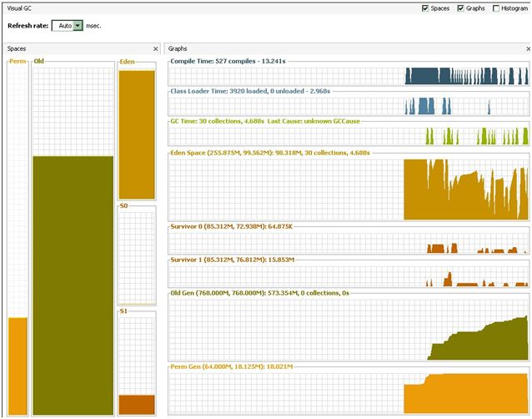
Task: Click the Perm Gen graph label
Action: pyautogui.click(x=231, y=366)
